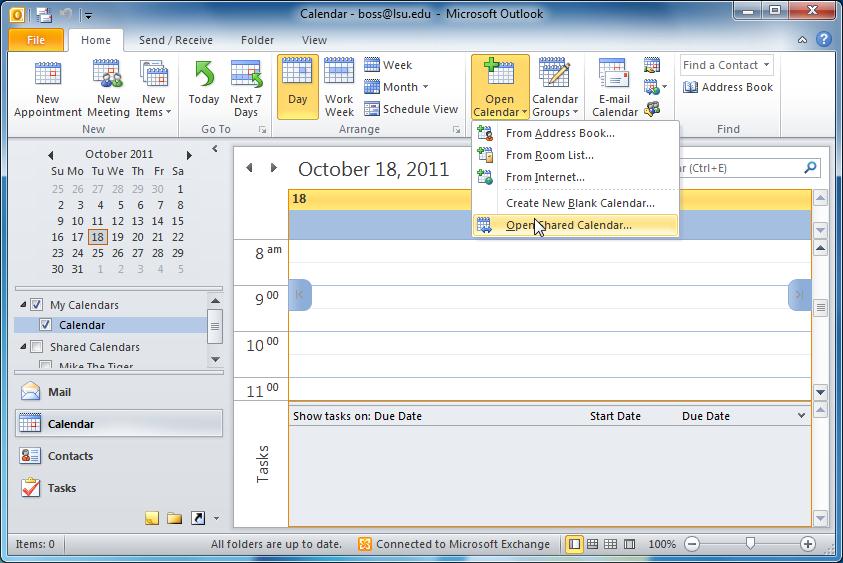Switch to Work Week view

coord(339,88)
